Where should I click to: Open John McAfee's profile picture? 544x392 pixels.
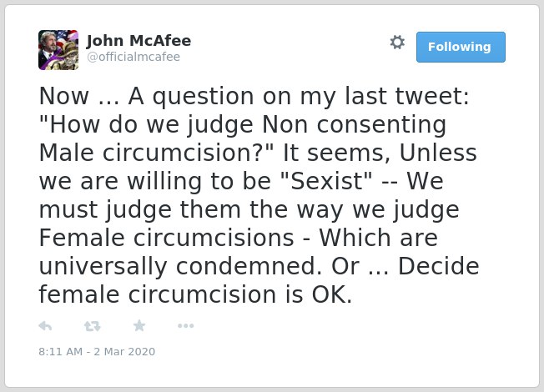coord(58,50)
